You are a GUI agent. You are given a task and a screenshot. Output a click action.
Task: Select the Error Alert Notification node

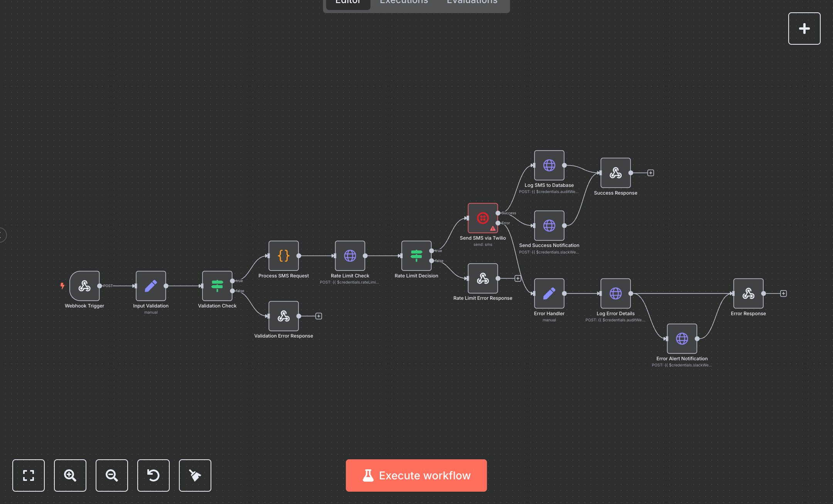pos(681,339)
